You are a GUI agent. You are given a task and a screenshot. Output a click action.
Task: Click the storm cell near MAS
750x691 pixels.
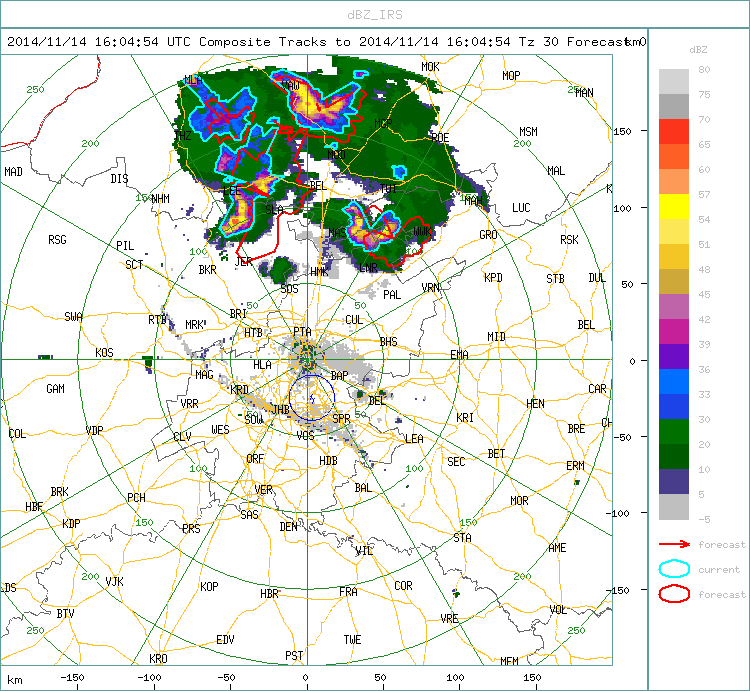pos(372,226)
